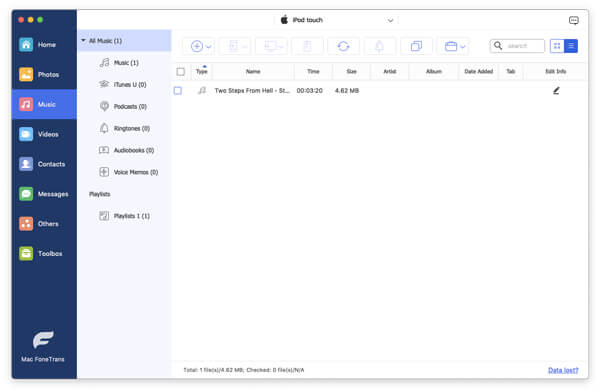Click the ringtone maker bell icon
The height and width of the screenshot is (392, 600).
(x=379, y=46)
